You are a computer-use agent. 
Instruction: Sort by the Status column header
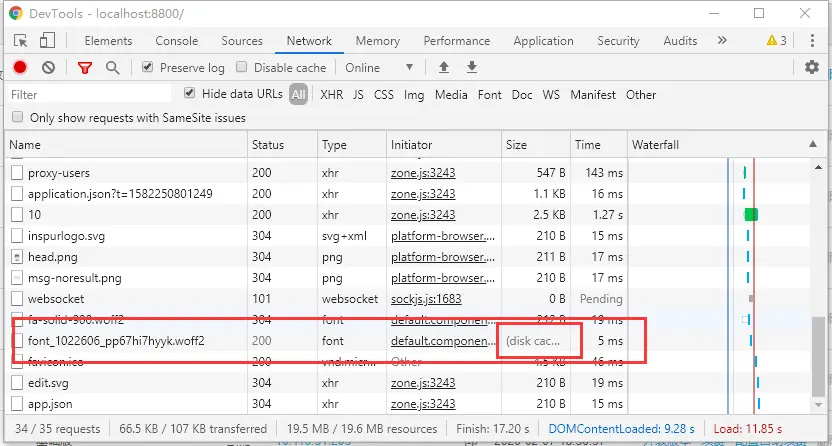tap(282, 145)
